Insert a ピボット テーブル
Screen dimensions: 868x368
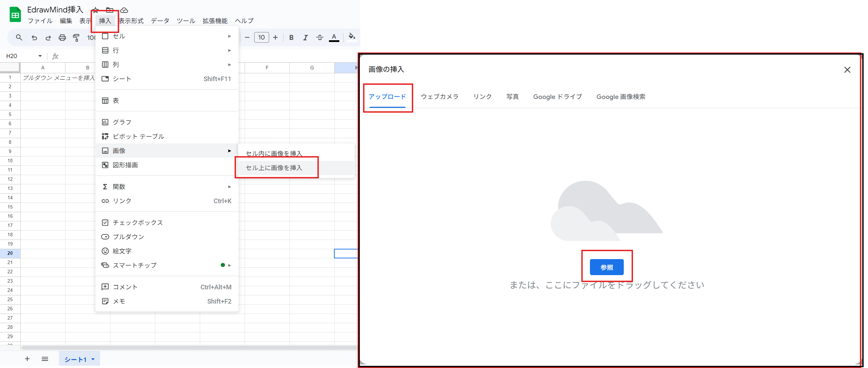(167, 136)
